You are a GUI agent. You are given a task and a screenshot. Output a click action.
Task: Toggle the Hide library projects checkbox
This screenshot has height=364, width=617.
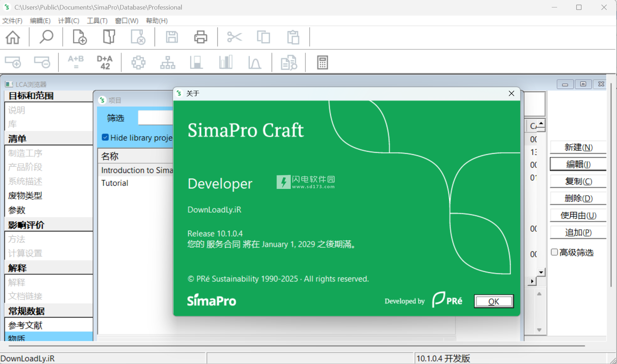pos(105,138)
